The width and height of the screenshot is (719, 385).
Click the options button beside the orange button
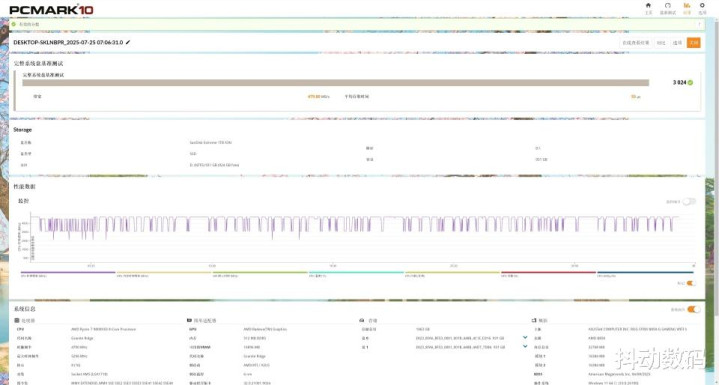(x=677, y=43)
